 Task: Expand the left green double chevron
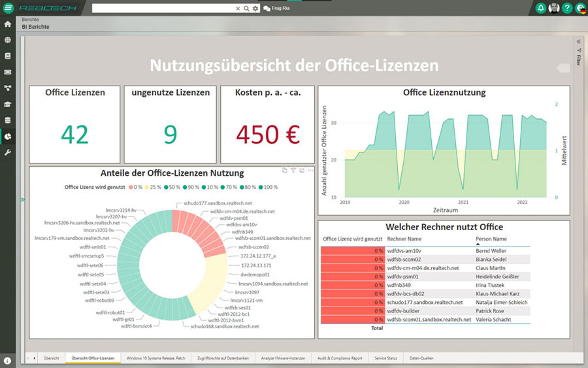pyautogui.click(x=23, y=200)
